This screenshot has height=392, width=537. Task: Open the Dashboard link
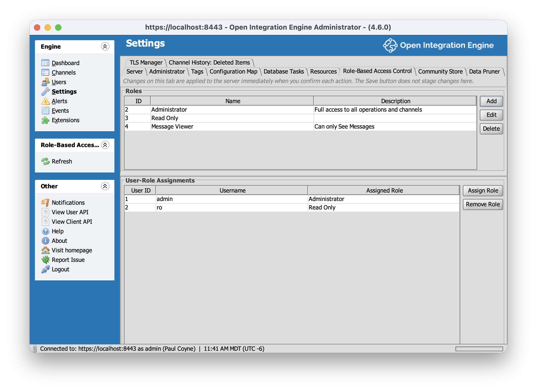(x=65, y=63)
